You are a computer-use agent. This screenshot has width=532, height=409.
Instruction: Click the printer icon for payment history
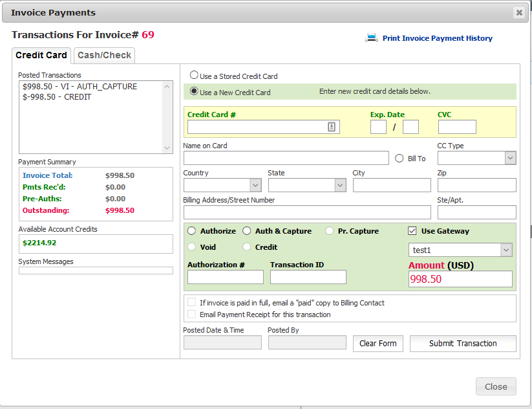371,38
